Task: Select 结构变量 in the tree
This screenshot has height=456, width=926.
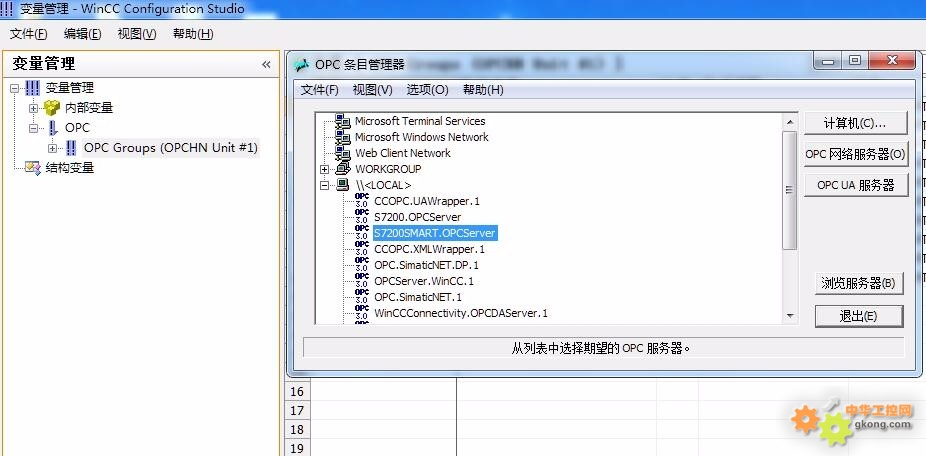Action: pos(70,168)
